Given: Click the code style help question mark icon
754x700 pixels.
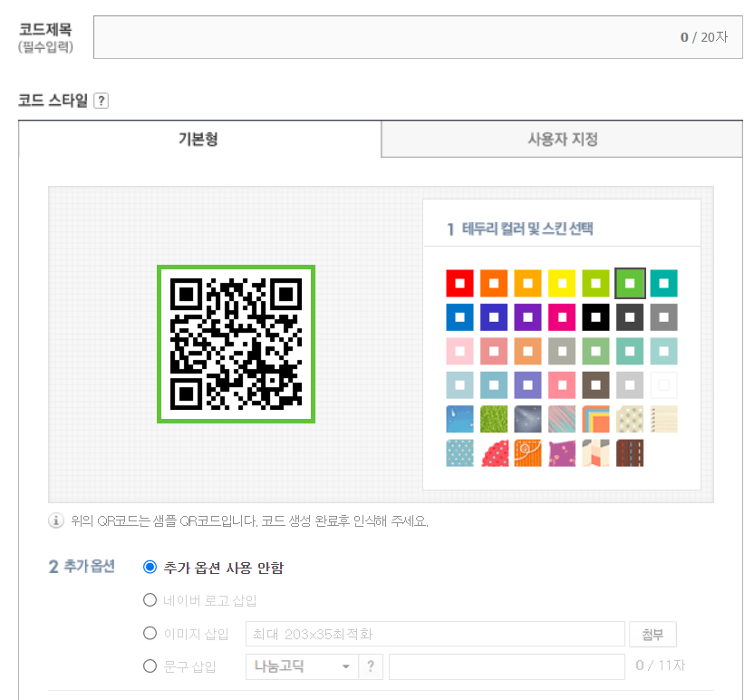Looking at the screenshot, I should pos(101,101).
